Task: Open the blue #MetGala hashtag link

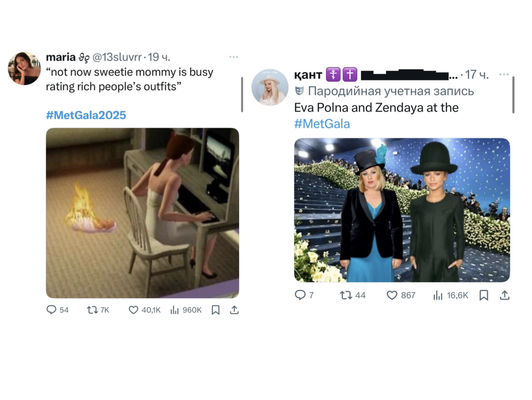Action: pos(322,123)
